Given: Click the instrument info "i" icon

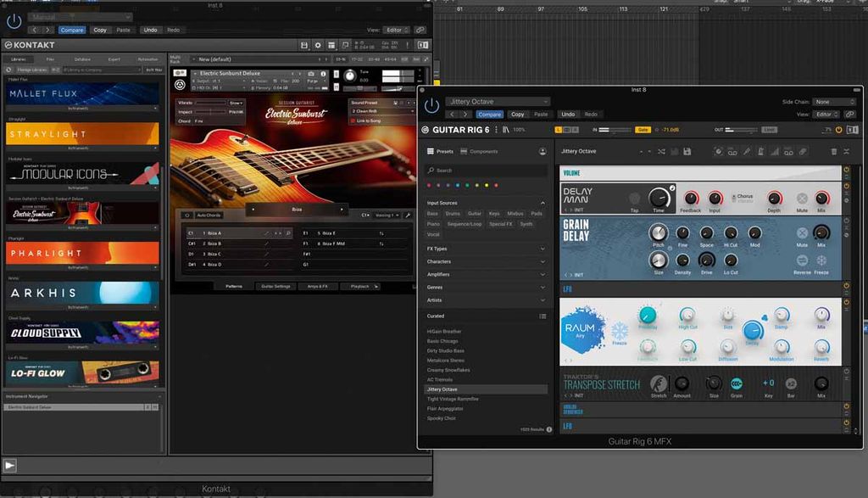Looking at the screenshot, I should [324, 75].
